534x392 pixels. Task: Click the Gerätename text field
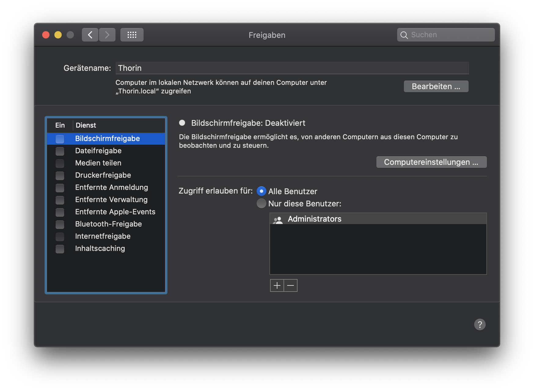[292, 68]
